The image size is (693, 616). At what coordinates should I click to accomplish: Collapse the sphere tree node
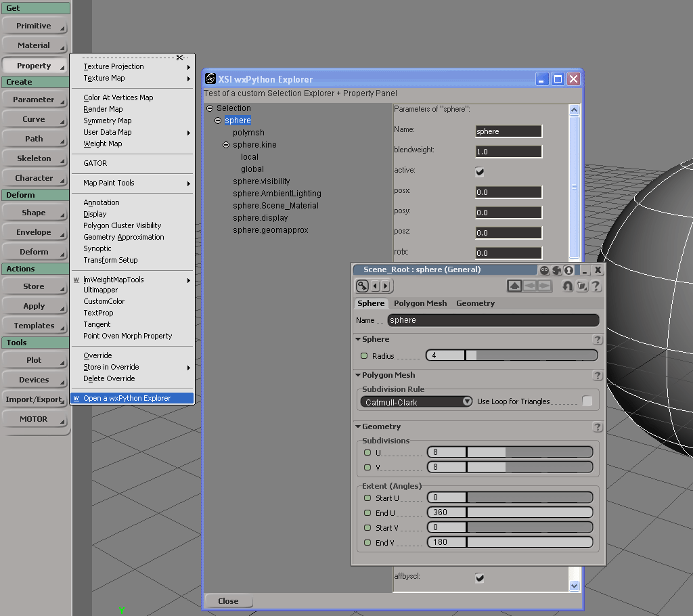point(218,120)
